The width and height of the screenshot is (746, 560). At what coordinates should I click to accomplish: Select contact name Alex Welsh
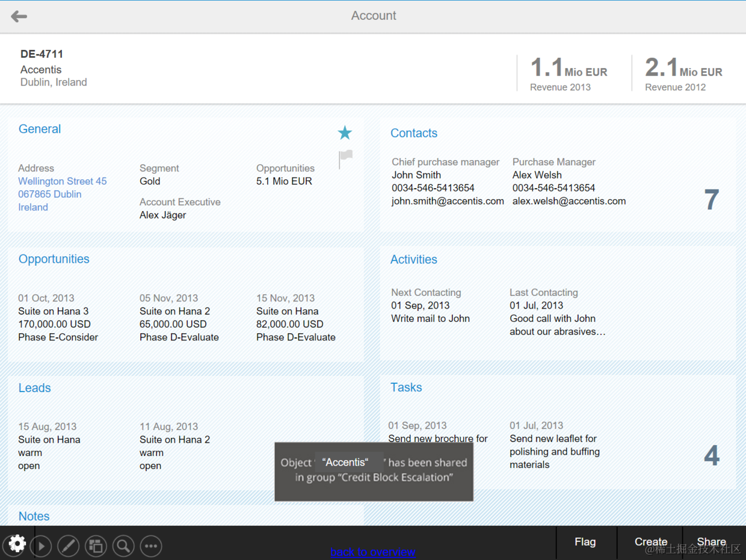point(537,175)
